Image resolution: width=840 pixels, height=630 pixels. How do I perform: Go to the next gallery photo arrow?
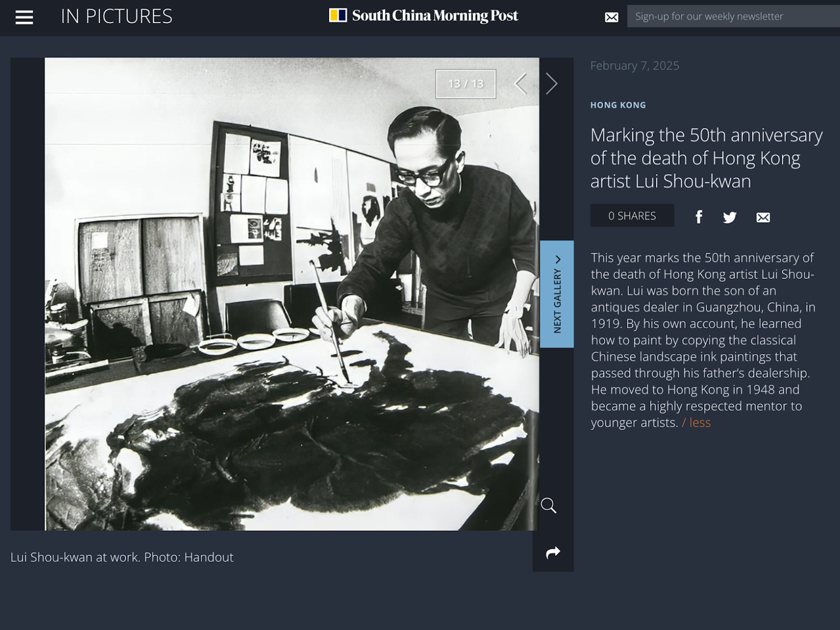[x=551, y=83]
